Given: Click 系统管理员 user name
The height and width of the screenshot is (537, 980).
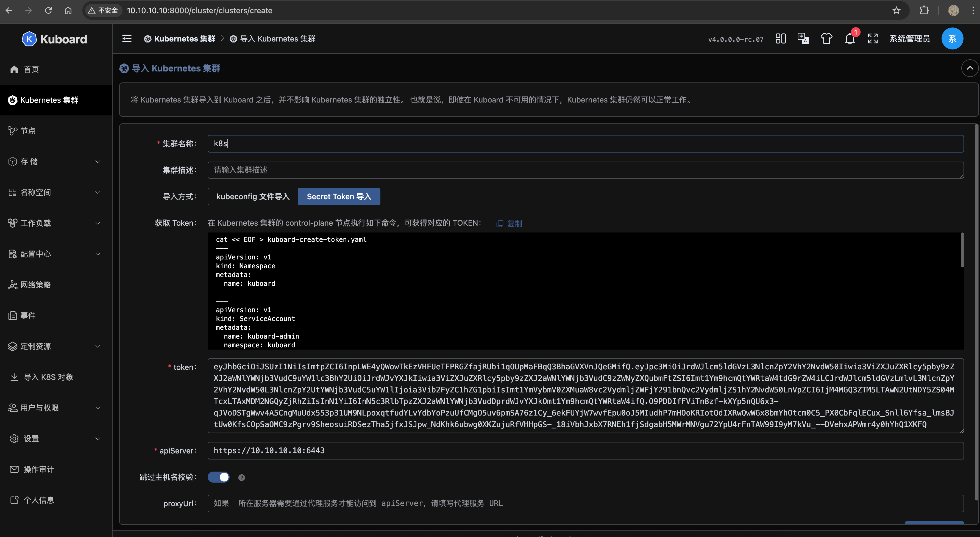Looking at the screenshot, I should click(x=910, y=38).
